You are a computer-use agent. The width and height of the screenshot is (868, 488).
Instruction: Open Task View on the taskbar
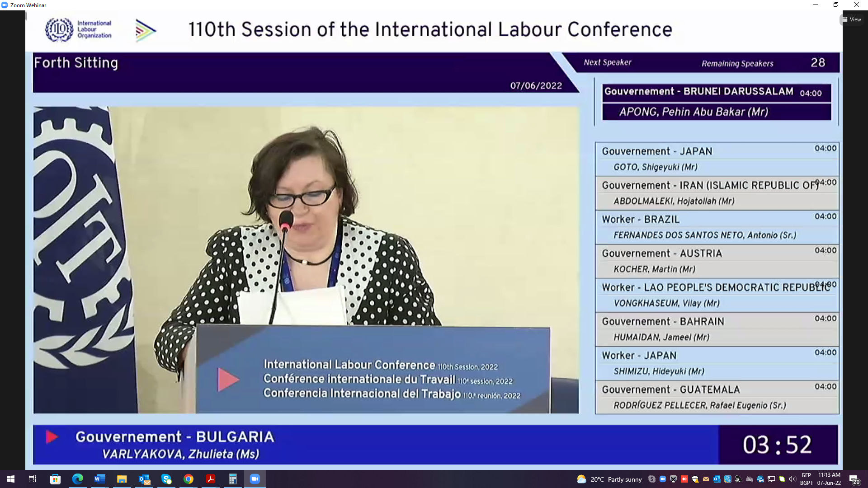pyautogui.click(x=33, y=479)
